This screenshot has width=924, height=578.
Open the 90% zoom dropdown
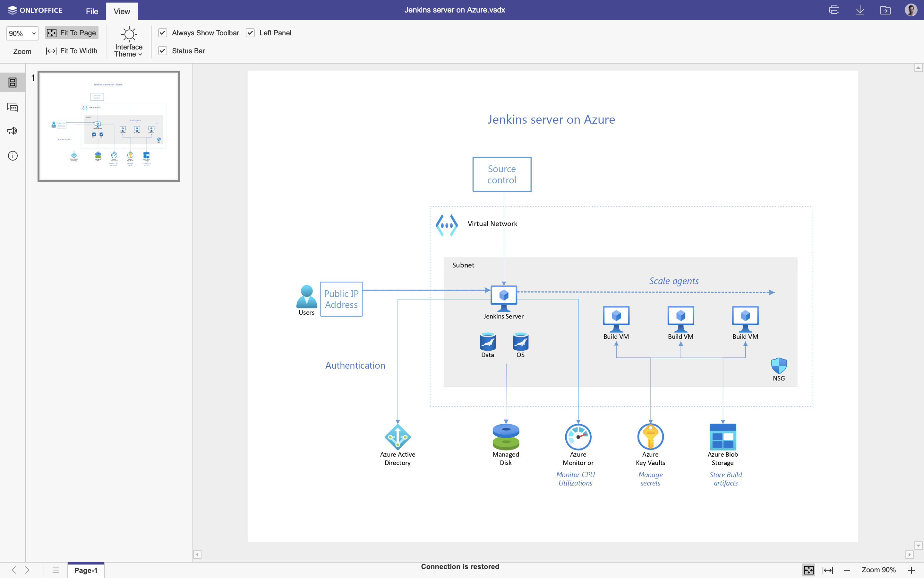pyautogui.click(x=22, y=33)
